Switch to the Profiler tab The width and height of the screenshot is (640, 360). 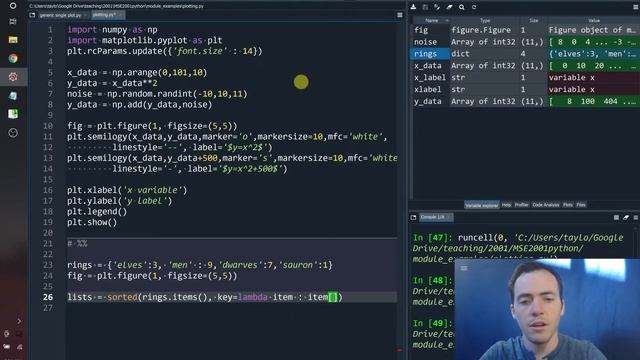pyautogui.click(x=521, y=205)
